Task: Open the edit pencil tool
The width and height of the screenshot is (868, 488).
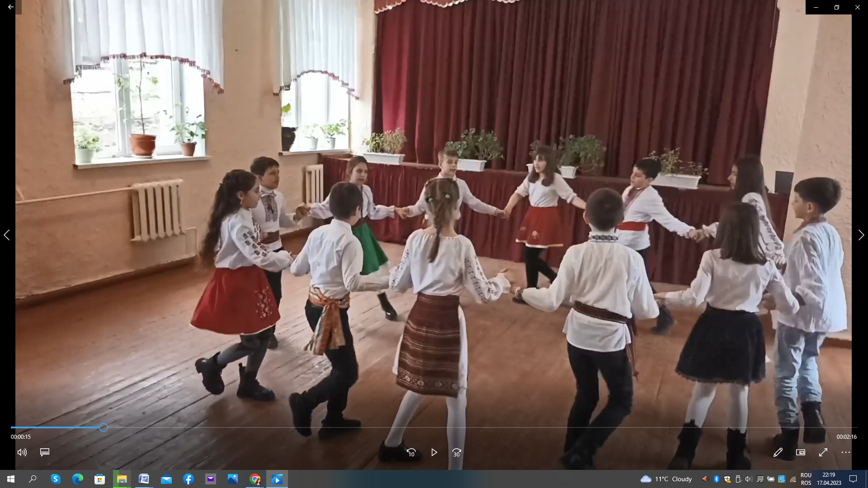Action: [x=778, y=452]
